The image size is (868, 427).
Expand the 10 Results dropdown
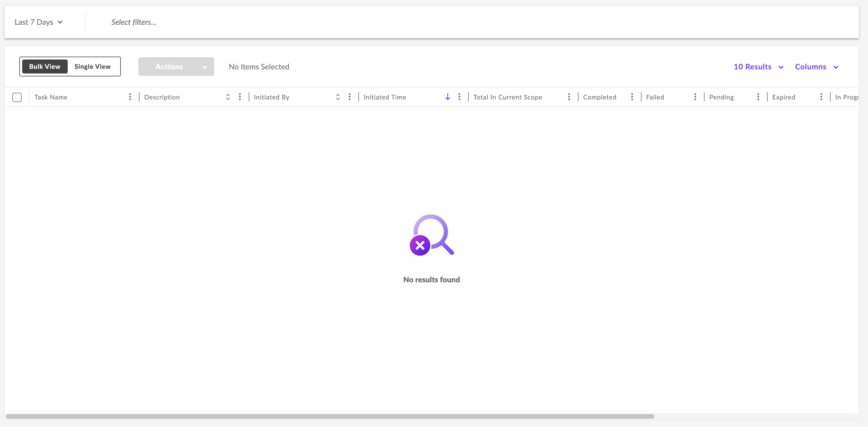[x=758, y=67]
